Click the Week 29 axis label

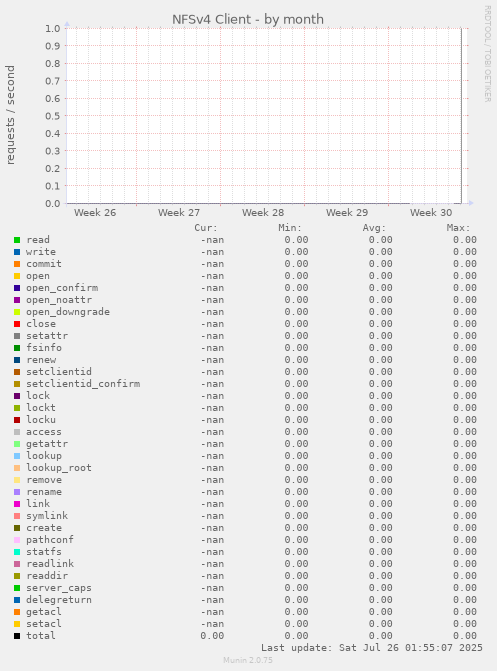pyautogui.click(x=347, y=213)
